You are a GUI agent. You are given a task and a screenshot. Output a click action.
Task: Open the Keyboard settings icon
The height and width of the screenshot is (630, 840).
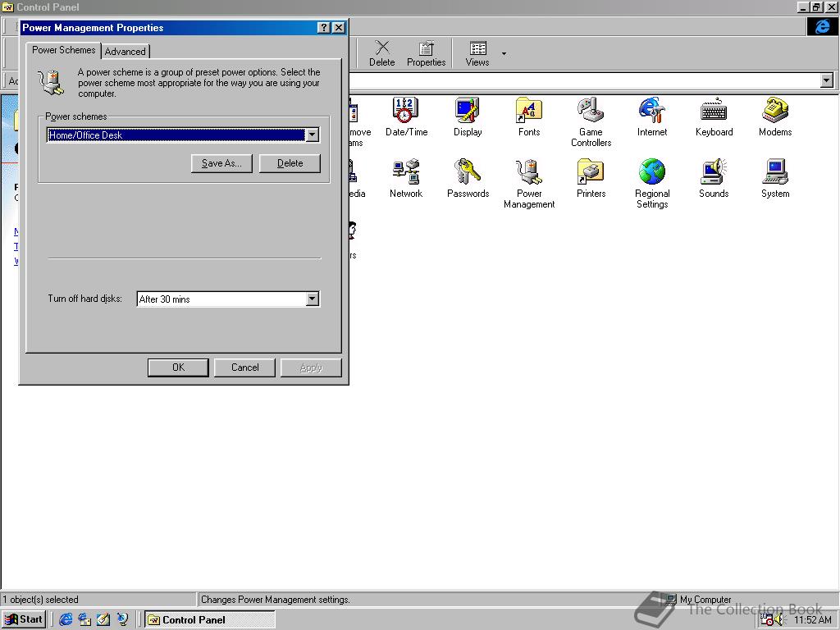[714, 116]
